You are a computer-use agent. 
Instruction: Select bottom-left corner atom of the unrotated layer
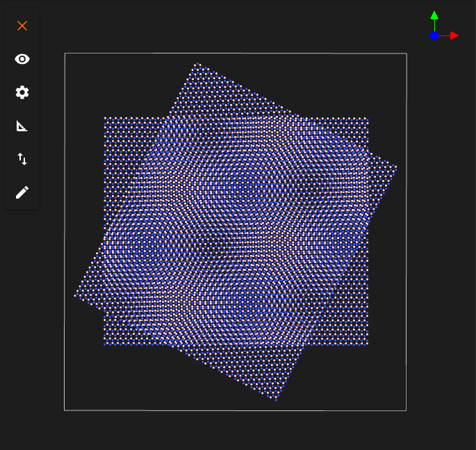[105, 344]
